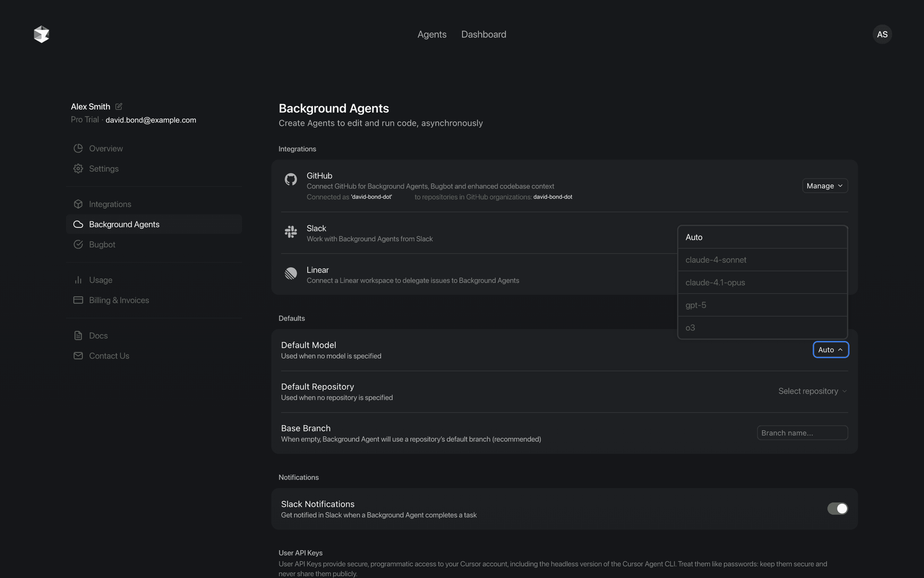Viewport: 924px width, 578px height.
Task: Focus the Branch name input field
Action: click(802, 433)
